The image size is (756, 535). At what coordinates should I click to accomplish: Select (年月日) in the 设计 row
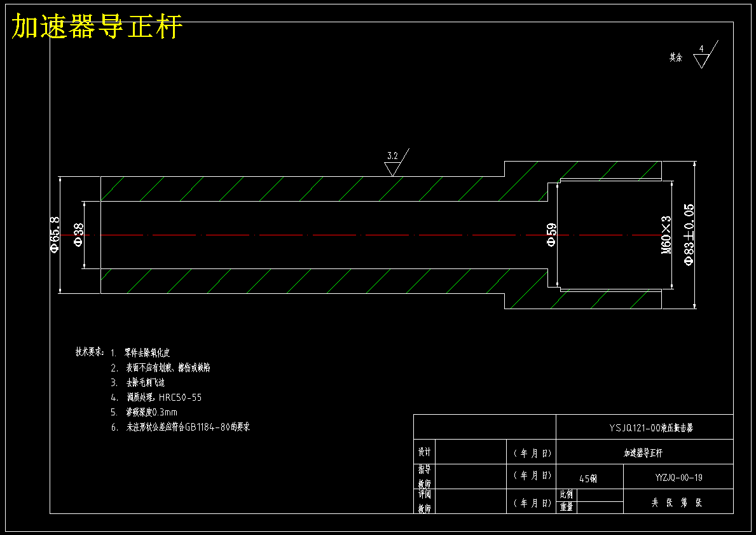[532, 454]
